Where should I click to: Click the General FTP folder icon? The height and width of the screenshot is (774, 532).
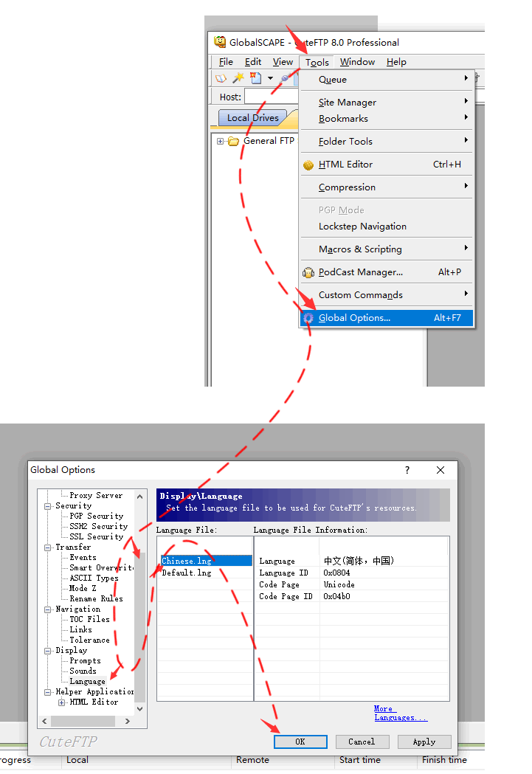(234, 141)
